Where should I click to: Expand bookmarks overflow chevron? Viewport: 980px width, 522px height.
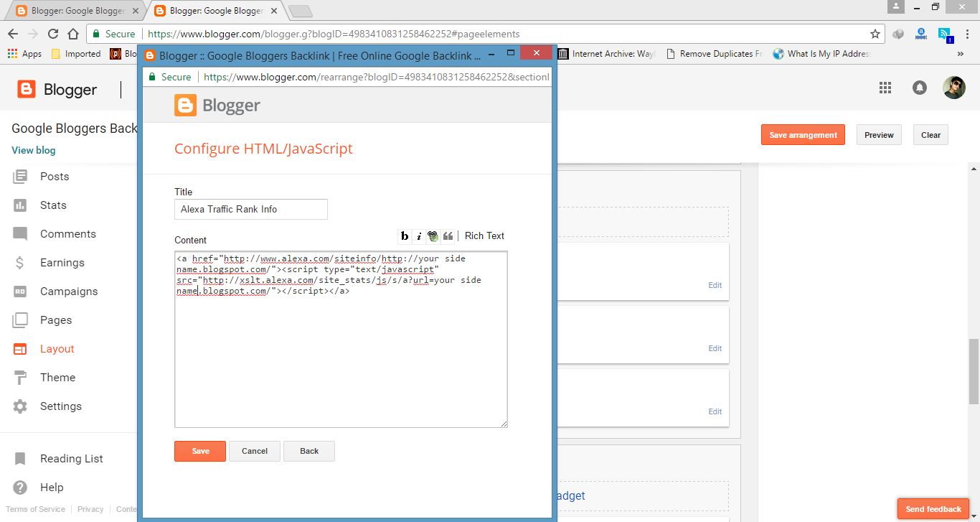(x=961, y=54)
